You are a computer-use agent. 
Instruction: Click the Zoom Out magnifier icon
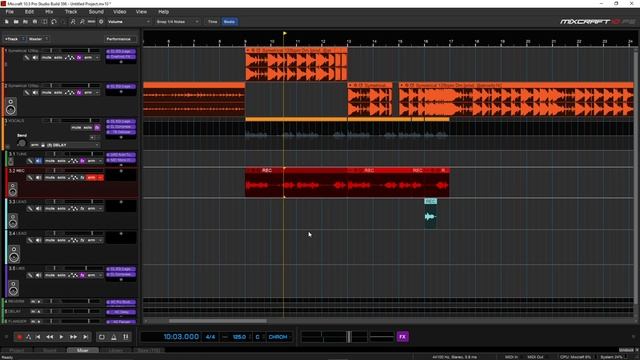[x=82, y=22]
